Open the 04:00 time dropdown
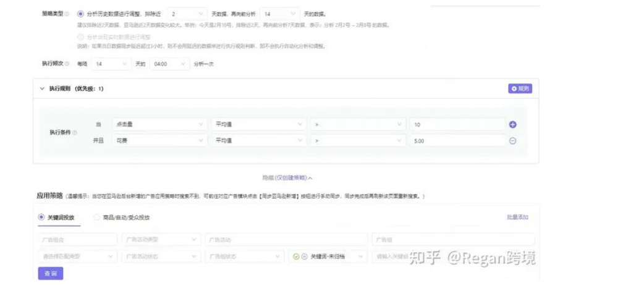Image resolution: width=644 pixels, height=285 pixels. point(168,64)
